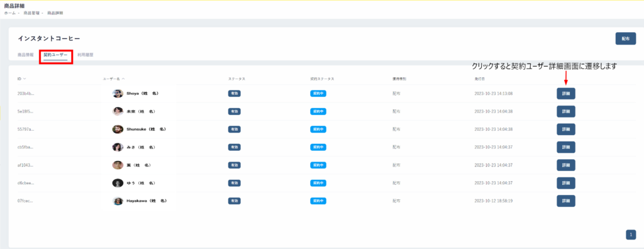The image size is (644, 249).
Task: Click Shoya's avatar picture
Action: coord(118,94)
